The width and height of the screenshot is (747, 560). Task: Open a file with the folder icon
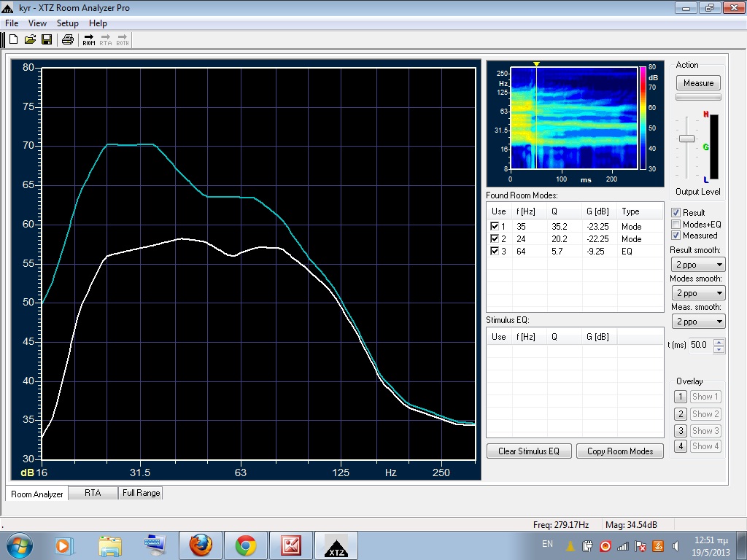pos(30,39)
